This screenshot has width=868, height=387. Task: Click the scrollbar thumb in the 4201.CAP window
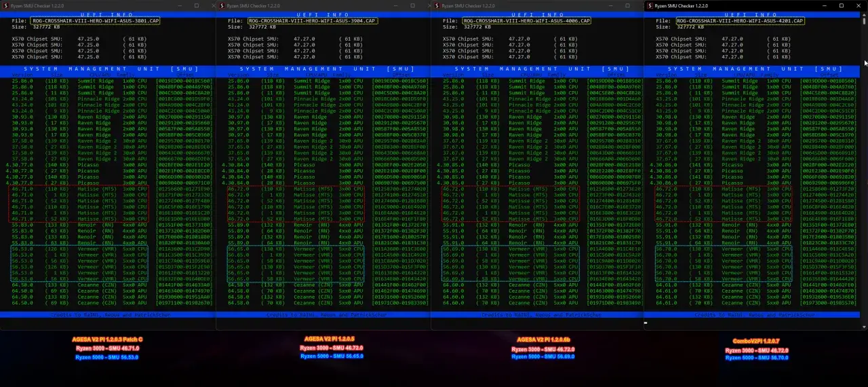[x=865, y=21]
